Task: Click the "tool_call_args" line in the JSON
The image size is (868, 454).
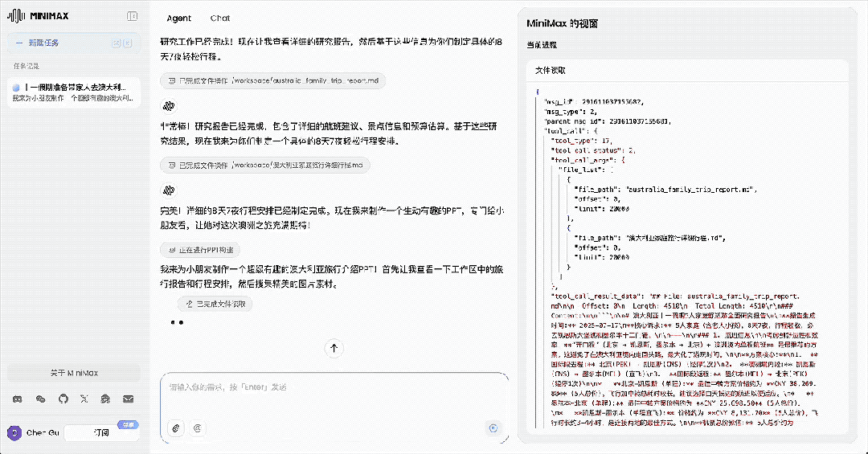Action: (588, 160)
